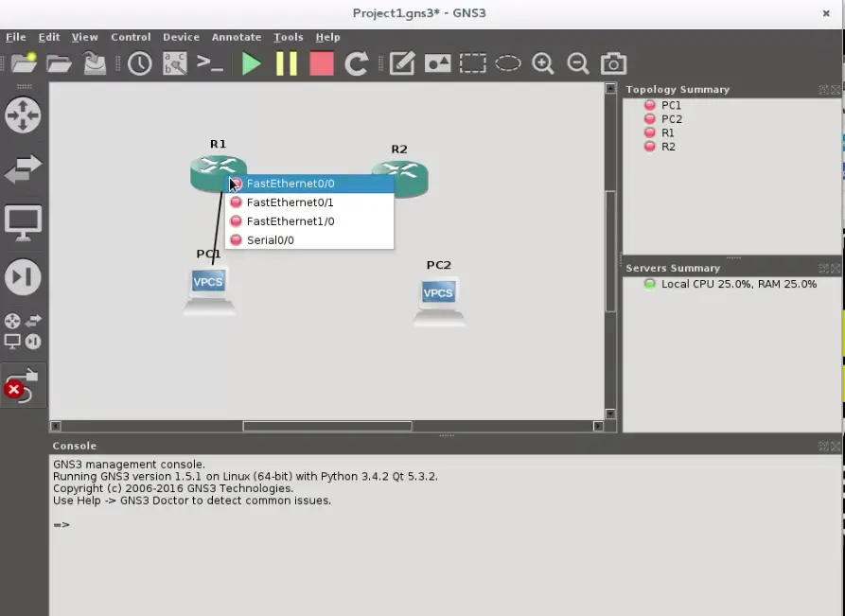845x616 pixels.
Task: Open the Tools menu
Action: point(289,37)
